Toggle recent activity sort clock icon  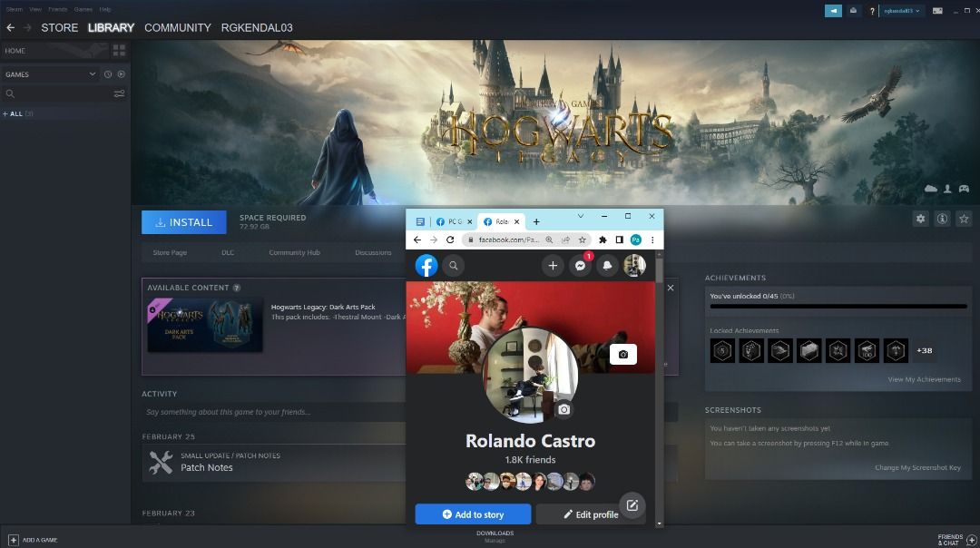tap(107, 74)
